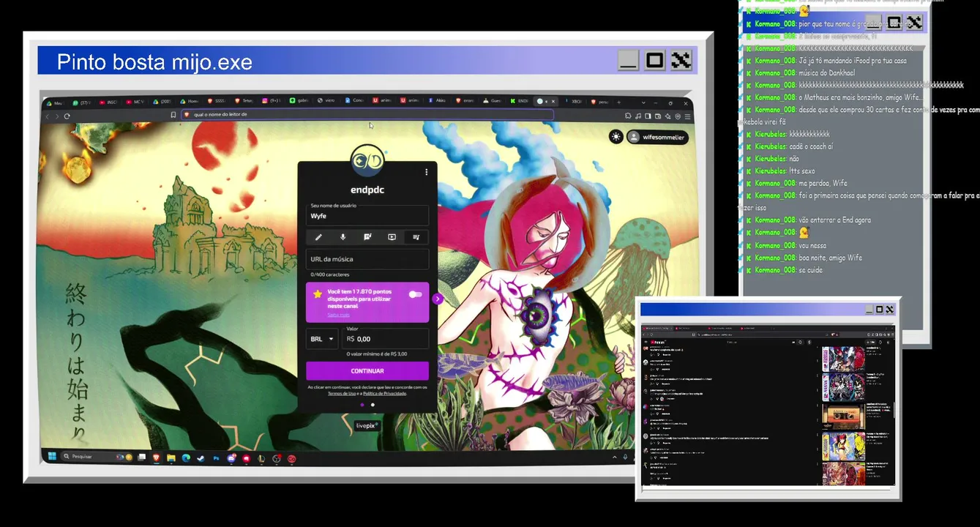Open the wifesommelier account menu
The width and height of the screenshot is (980, 527).
tap(657, 137)
